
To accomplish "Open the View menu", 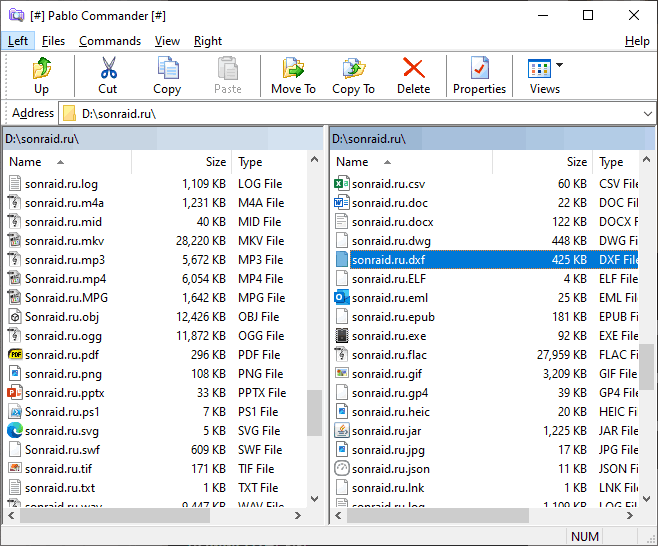I will (167, 41).
